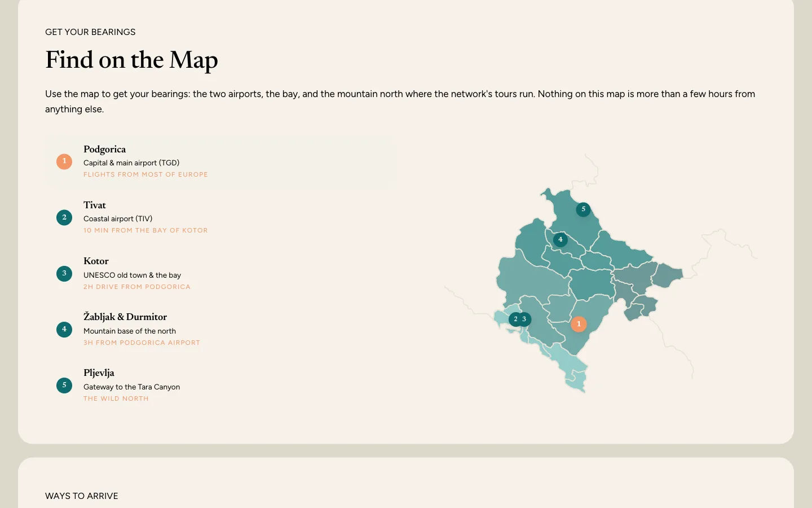Click the 'Find on the Map' heading
Screen dimensions: 812x508
coord(131,60)
